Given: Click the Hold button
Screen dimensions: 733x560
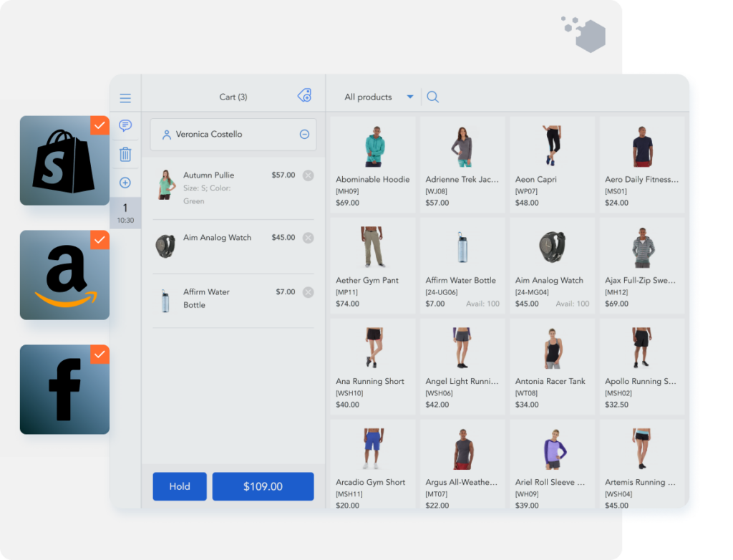Looking at the screenshot, I should 179,486.
